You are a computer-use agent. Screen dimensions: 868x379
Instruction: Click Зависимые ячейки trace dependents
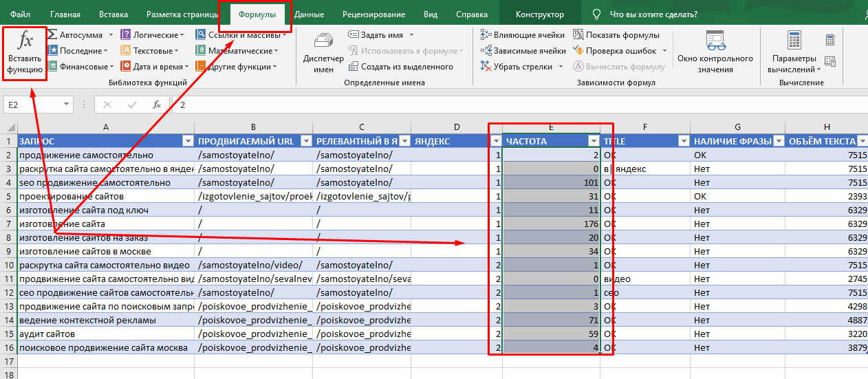point(523,51)
